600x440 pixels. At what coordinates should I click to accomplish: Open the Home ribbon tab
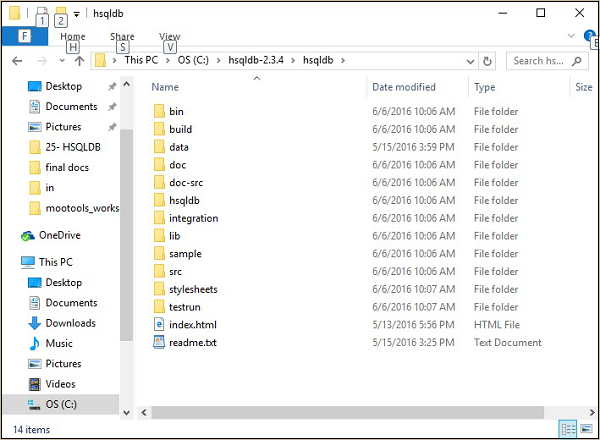73,37
